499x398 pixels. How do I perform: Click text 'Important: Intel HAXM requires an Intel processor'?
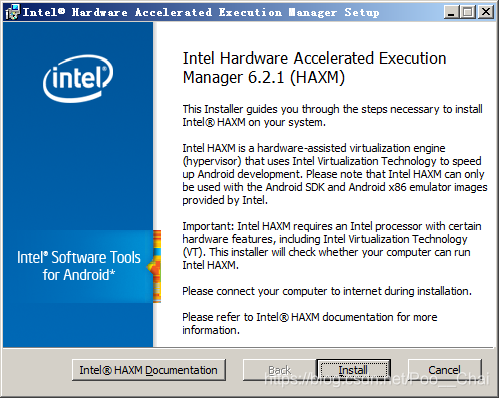(303, 226)
